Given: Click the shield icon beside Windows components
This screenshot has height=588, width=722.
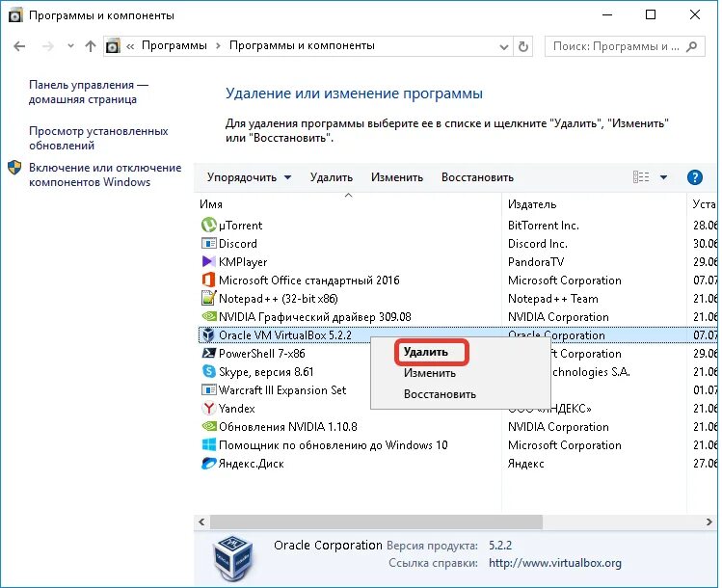Looking at the screenshot, I should tap(14, 167).
